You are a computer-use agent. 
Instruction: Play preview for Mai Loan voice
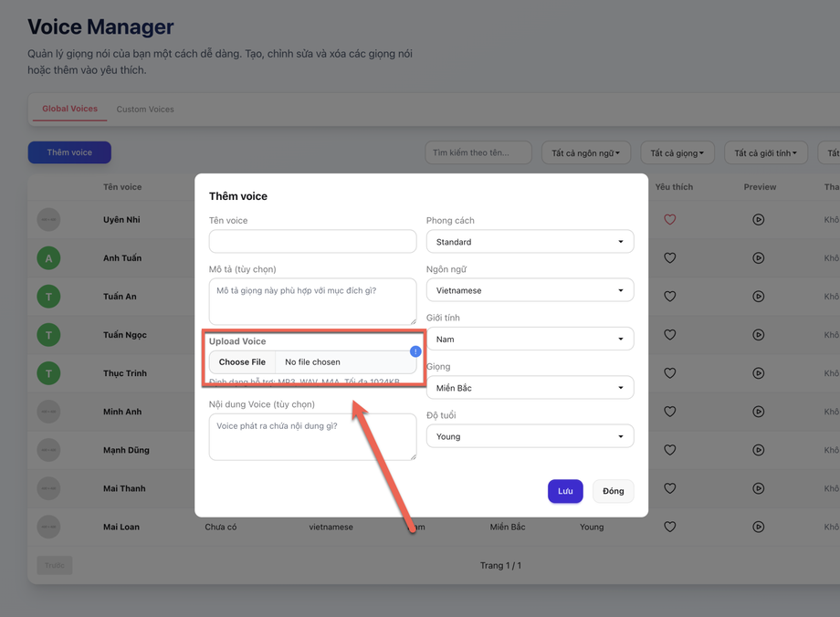click(x=758, y=527)
